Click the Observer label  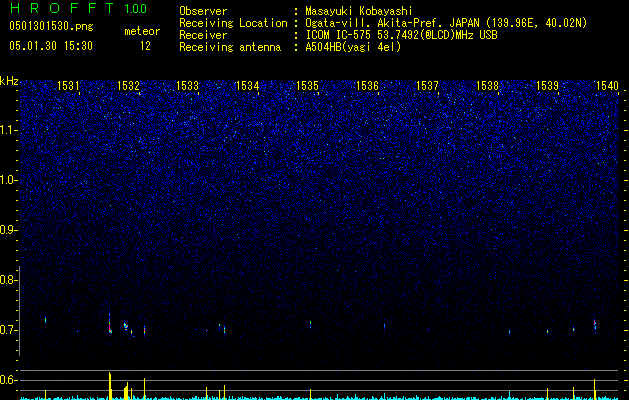pyautogui.click(x=203, y=11)
